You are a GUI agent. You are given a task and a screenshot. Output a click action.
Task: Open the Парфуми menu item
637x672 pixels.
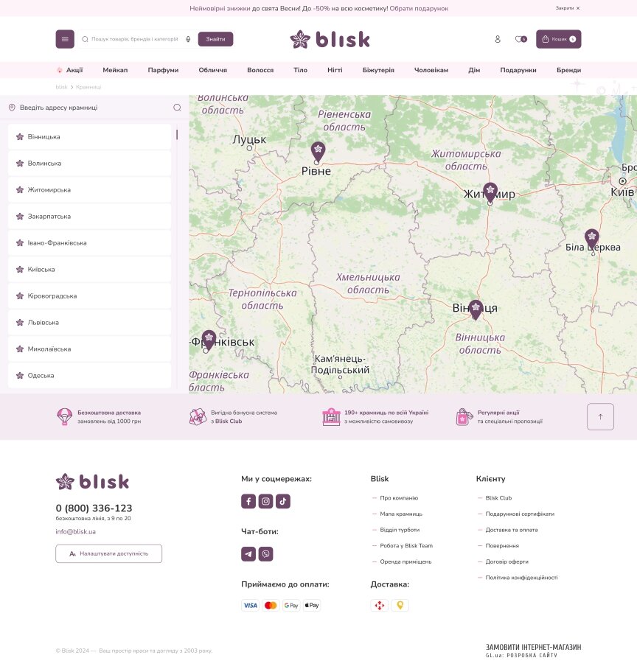point(163,70)
